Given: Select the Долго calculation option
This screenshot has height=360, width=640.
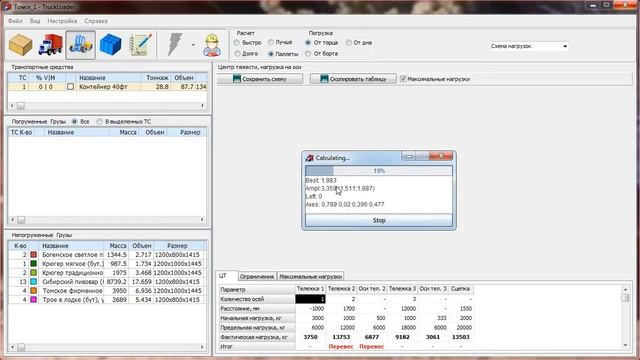Looking at the screenshot, I should coord(246,53).
